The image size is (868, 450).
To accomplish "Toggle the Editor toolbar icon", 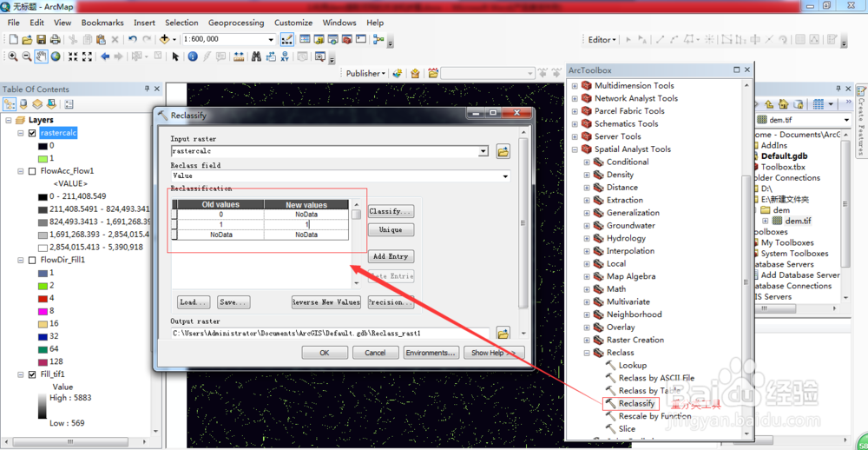I will (286, 39).
